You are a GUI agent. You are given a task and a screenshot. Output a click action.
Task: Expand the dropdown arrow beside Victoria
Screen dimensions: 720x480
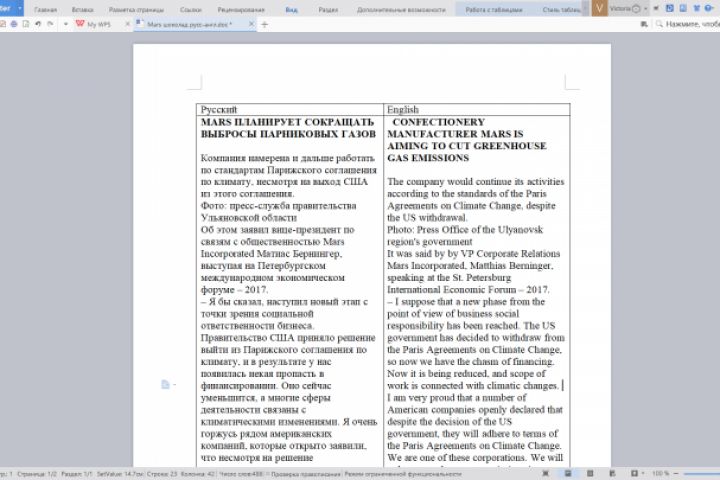[646, 9]
